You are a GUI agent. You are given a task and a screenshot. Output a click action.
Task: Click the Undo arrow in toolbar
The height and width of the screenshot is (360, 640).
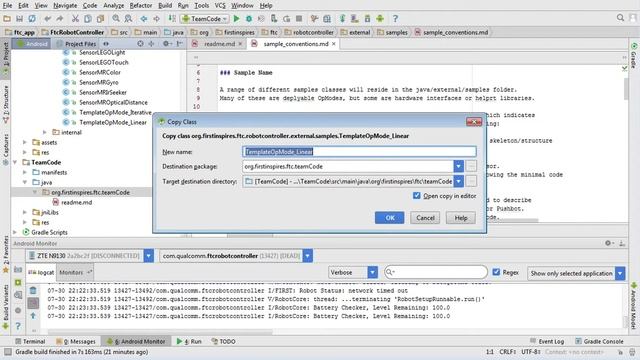(x=48, y=18)
